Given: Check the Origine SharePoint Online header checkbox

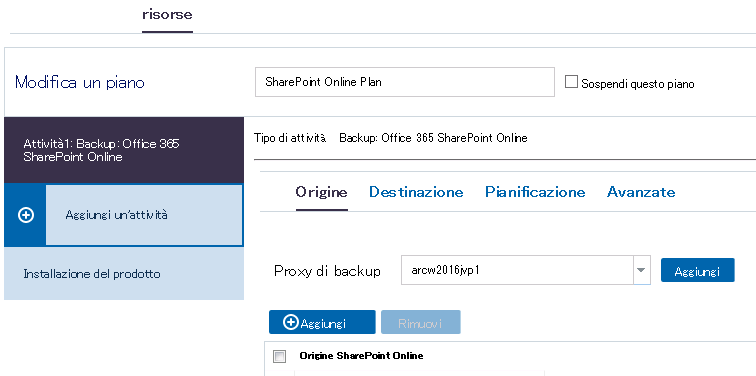Looking at the screenshot, I should (280, 357).
